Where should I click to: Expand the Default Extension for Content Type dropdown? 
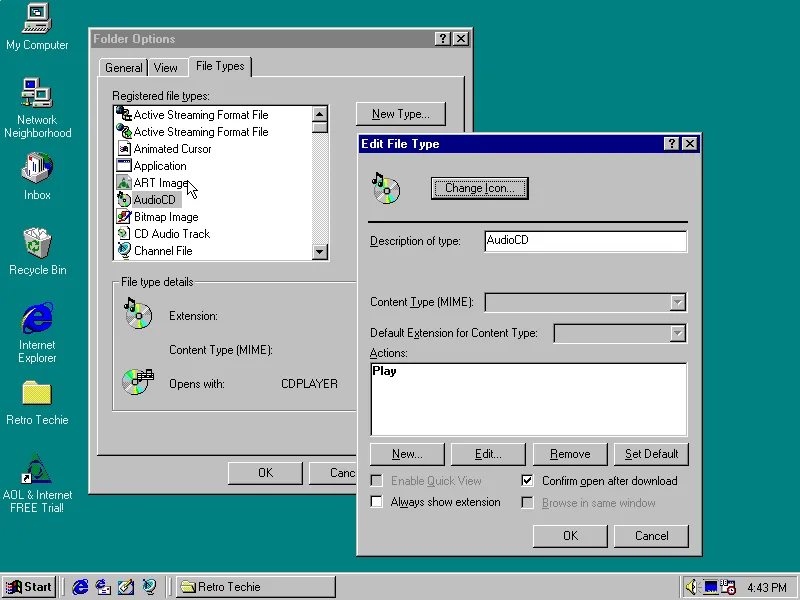click(x=679, y=333)
